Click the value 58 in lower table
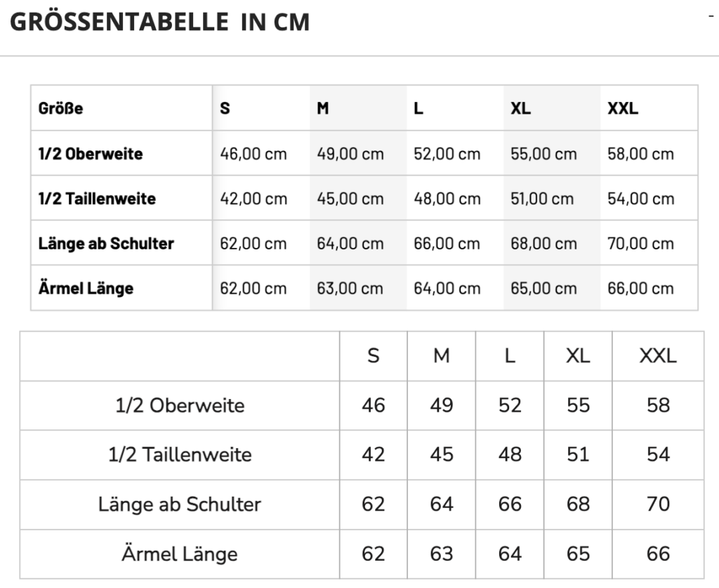Screen dimensions: 719x588 (x=658, y=405)
